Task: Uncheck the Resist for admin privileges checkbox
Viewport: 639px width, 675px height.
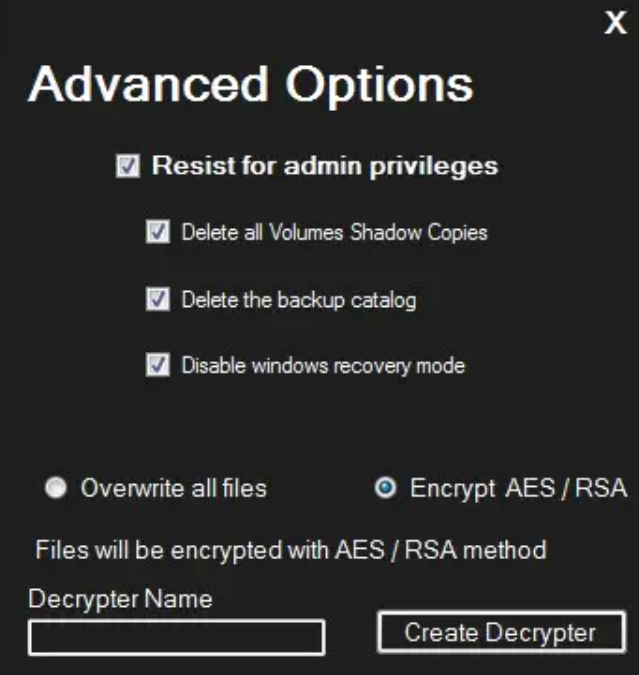Action: 127,166
